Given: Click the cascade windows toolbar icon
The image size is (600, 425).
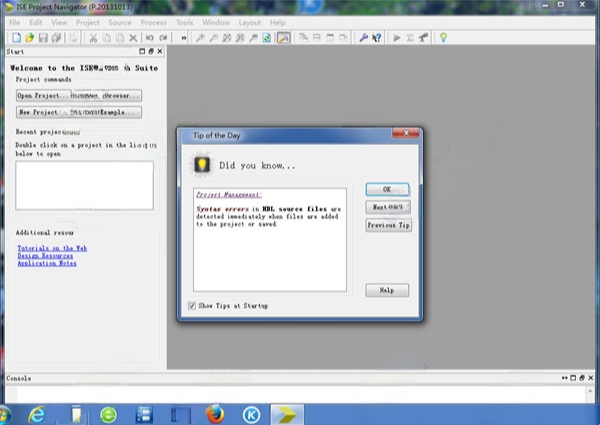Looking at the screenshot, I should point(303,37).
